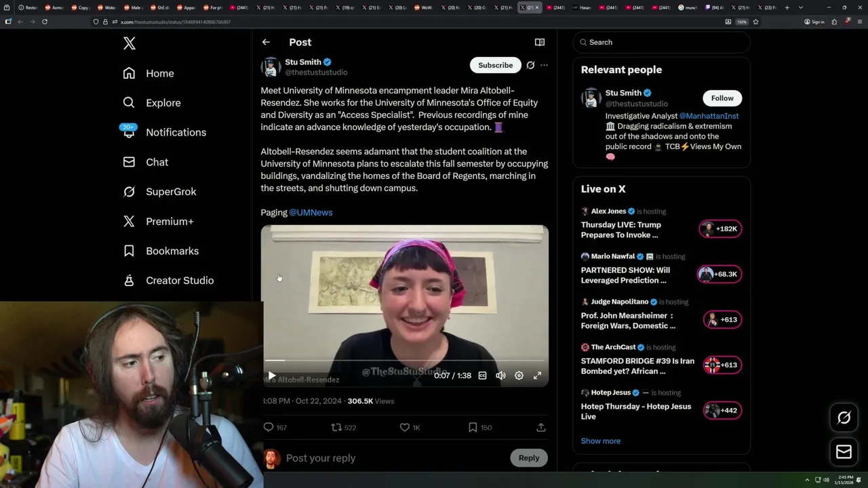868x488 pixels.
Task: Open the @ManhattanInst link
Action: click(x=709, y=116)
